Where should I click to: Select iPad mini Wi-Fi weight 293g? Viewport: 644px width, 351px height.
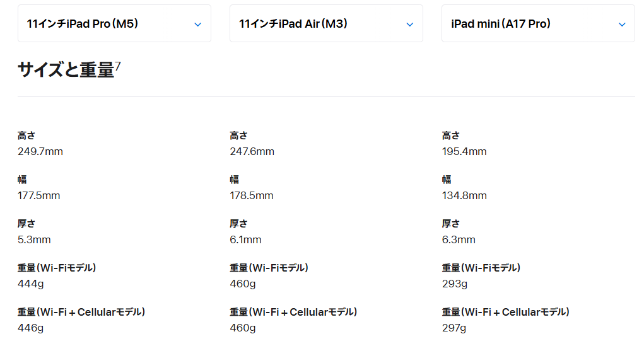click(455, 284)
